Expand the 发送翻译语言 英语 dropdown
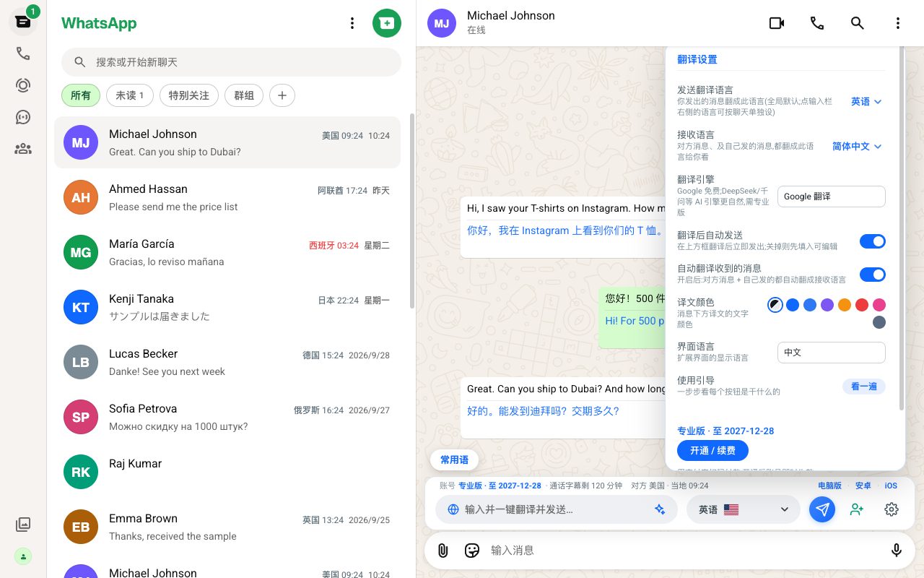Viewport: 924px width, 578px height. (866, 102)
